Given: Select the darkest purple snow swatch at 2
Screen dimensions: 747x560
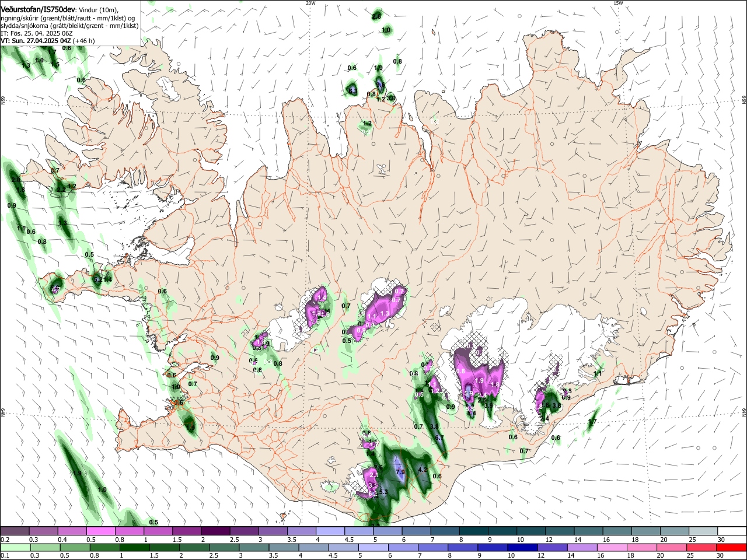Looking at the screenshot, I should point(215,531).
